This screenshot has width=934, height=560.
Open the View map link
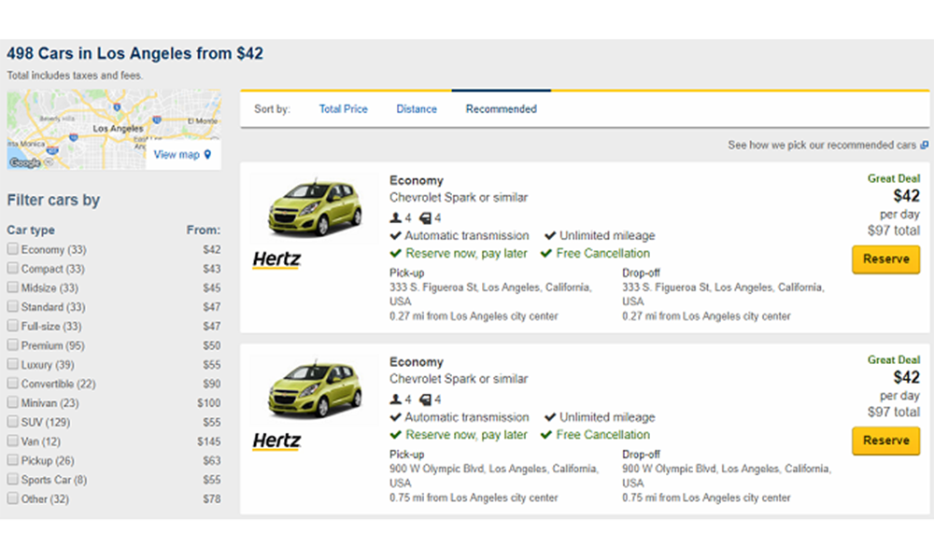(x=177, y=155)
